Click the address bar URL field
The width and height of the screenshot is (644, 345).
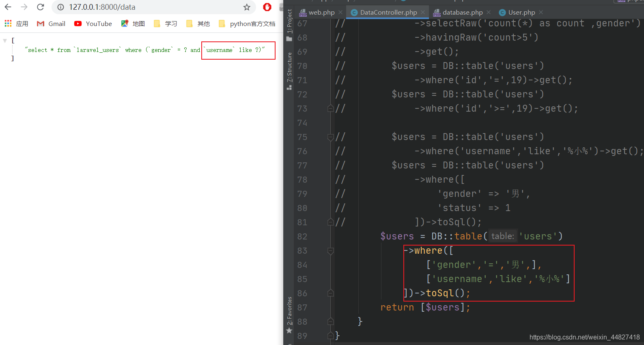(154, 7)
